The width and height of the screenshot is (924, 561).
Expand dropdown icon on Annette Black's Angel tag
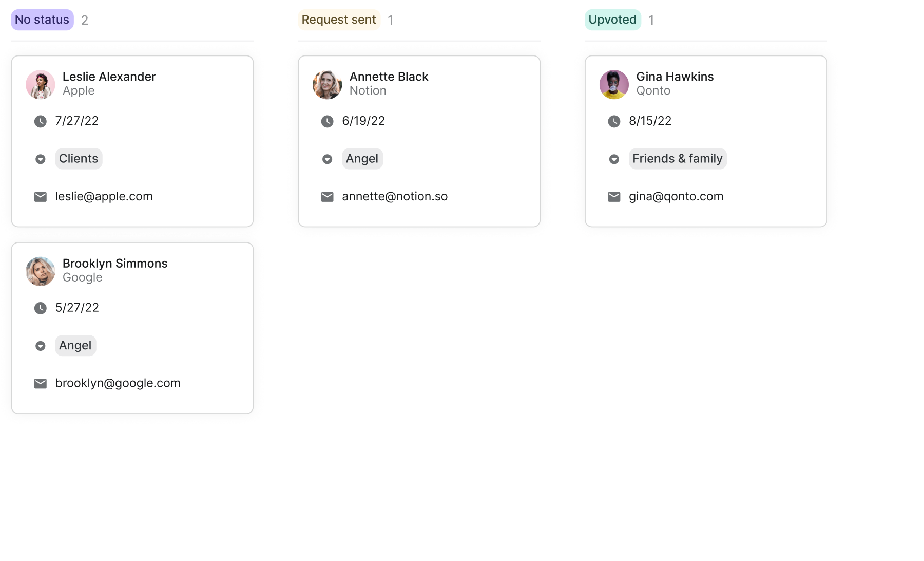coord(328,159)
